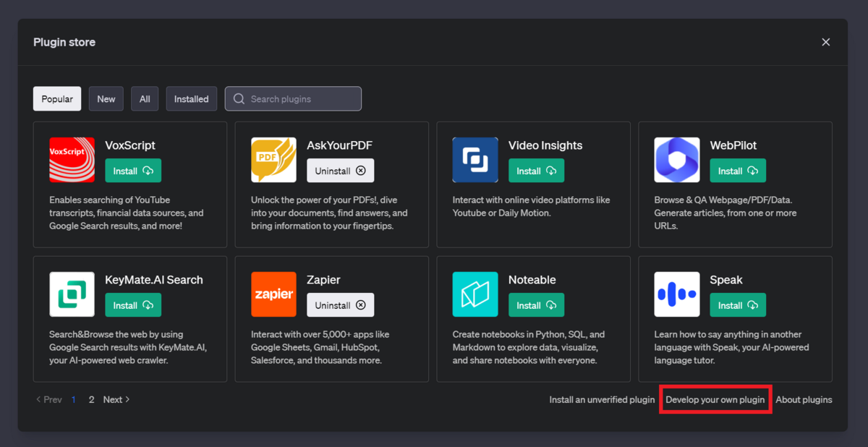Install the KeyMate.AI Search plugin
Image resolution: width=868 pixels, height=447 pixels.
133,305
